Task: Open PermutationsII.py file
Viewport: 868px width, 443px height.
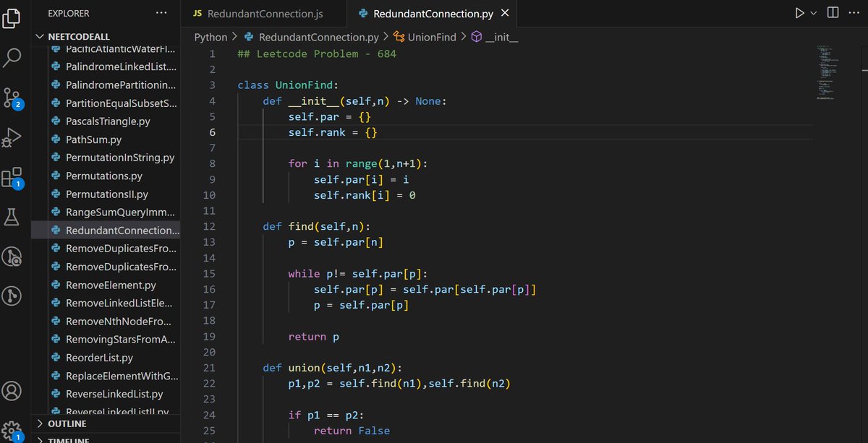Action: point(106,194)
